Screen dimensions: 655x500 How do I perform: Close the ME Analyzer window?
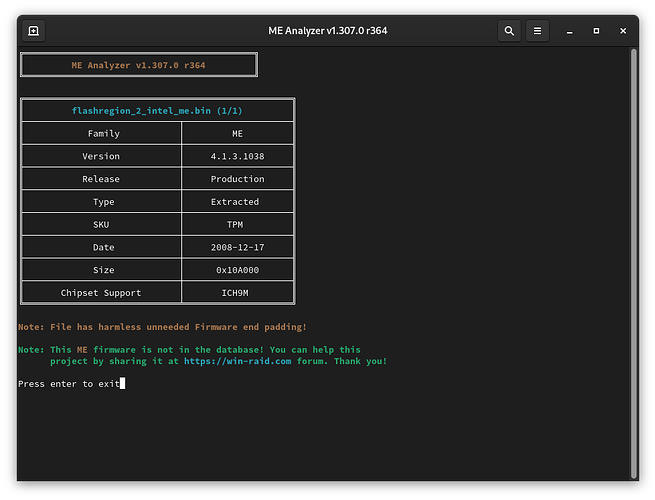623,31
